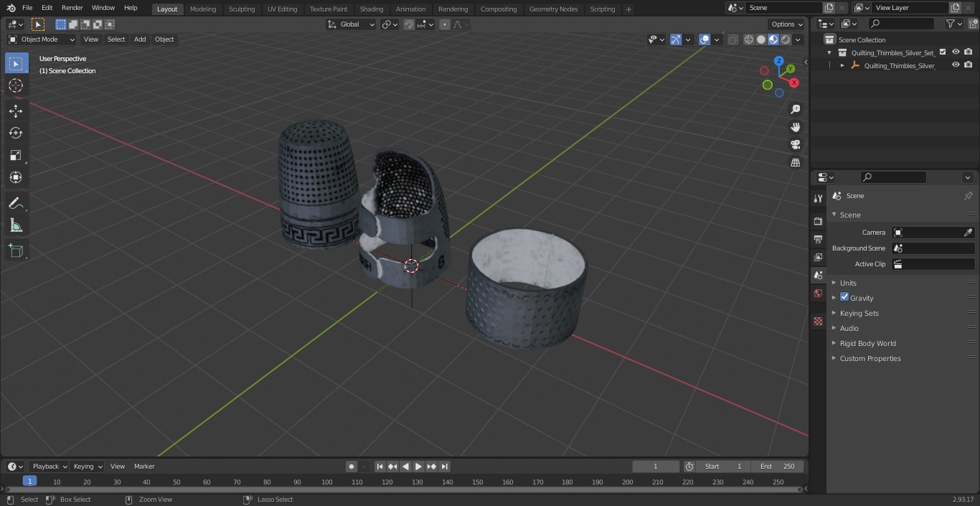
Task: Activate the Rotate tool
Action: click(16, 133)
